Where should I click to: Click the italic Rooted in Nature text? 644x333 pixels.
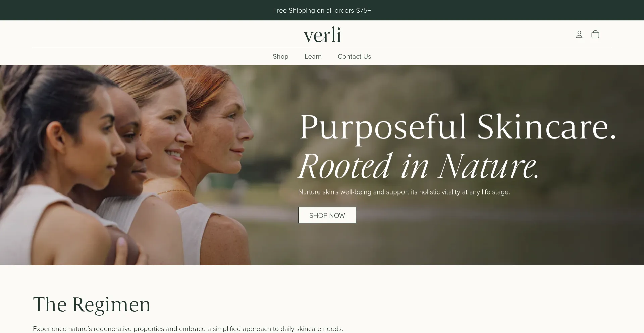tap(419, 166)
